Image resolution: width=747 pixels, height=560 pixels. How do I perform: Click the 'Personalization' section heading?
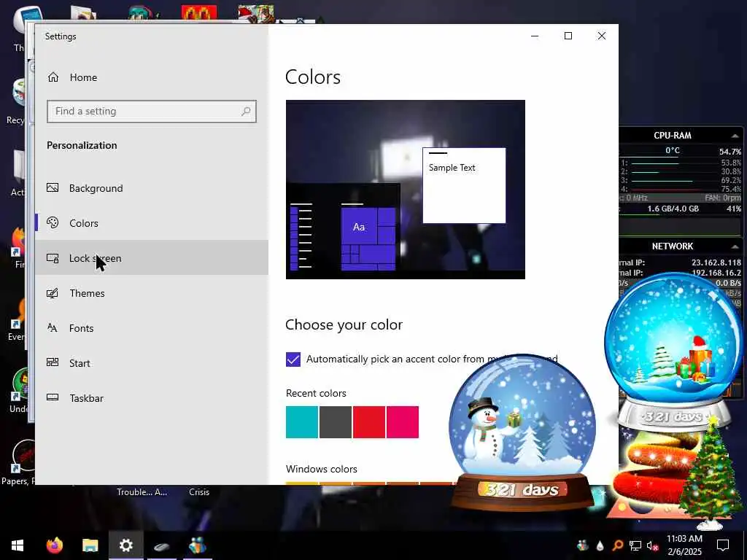82,145
